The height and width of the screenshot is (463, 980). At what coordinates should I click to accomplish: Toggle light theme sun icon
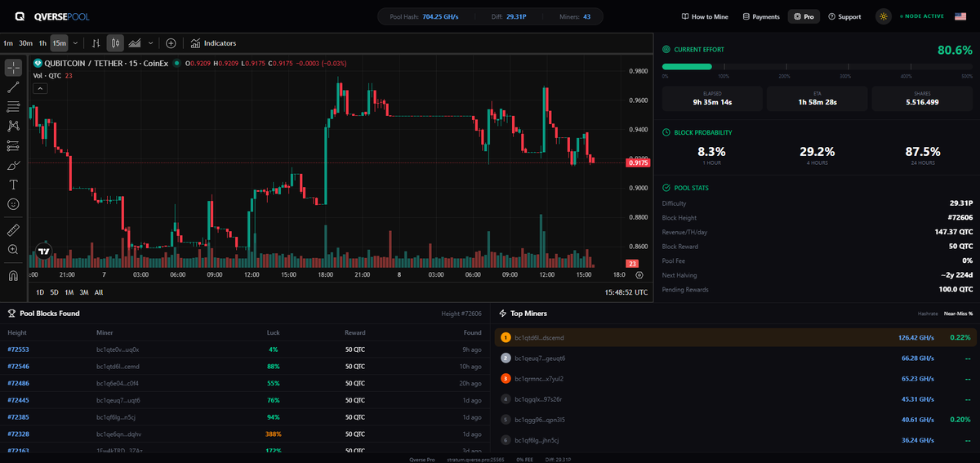884,16
